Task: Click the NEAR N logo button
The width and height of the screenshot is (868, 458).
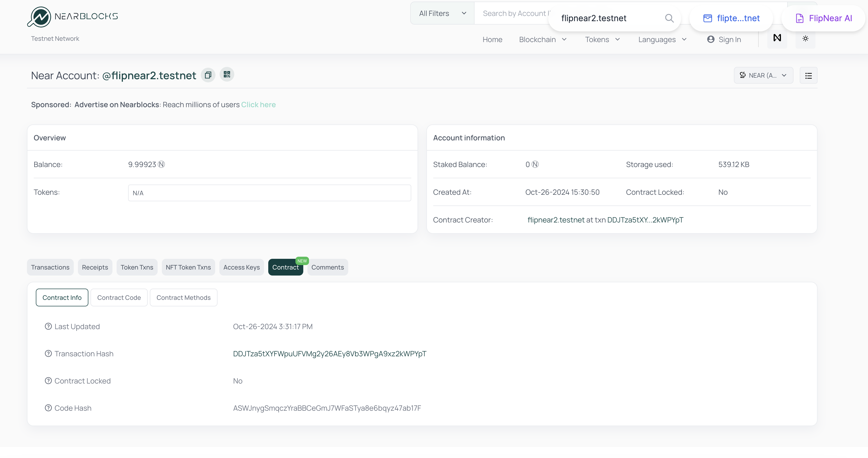Action: pos(777,38)
